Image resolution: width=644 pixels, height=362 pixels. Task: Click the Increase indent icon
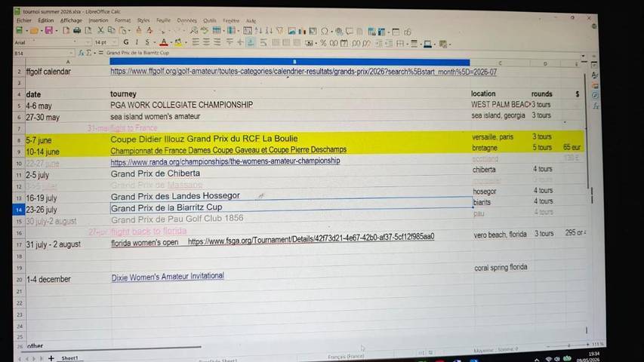click(378, 44)
